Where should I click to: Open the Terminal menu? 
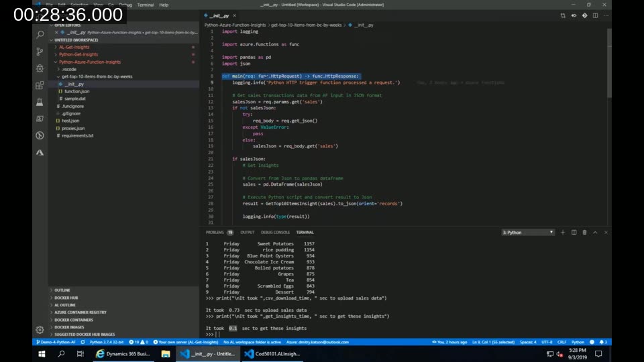pos(146,5)
